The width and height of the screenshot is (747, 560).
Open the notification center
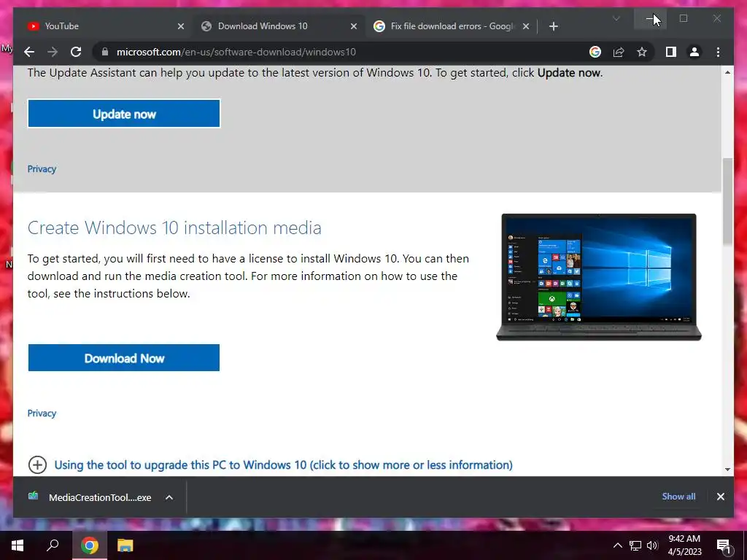click(724, 545)
